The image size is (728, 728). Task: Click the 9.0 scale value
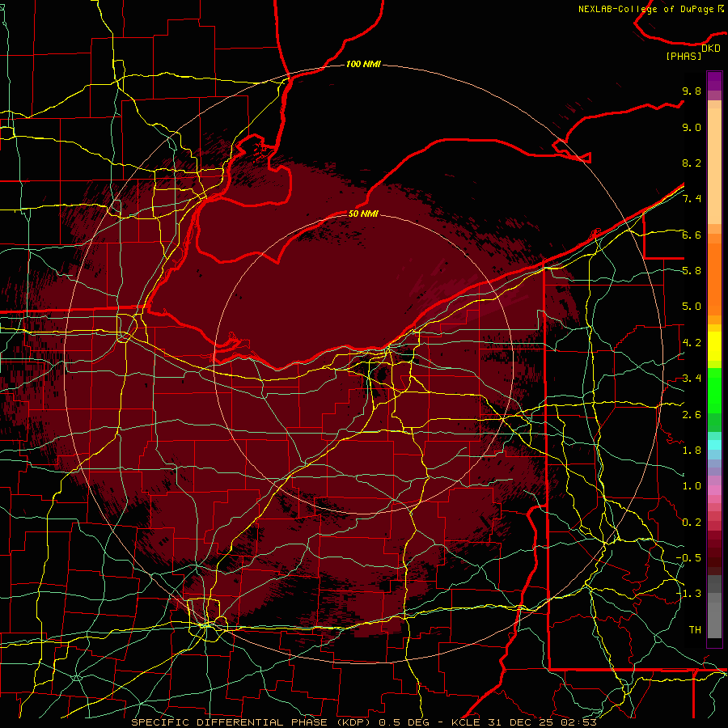(x=692, y=127)
